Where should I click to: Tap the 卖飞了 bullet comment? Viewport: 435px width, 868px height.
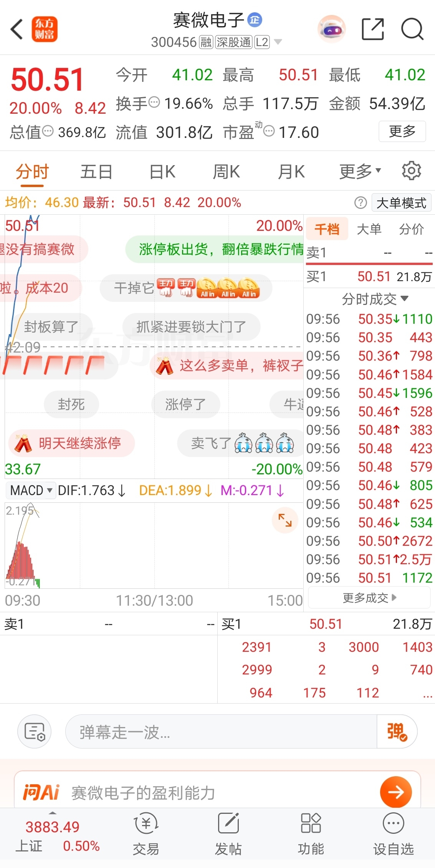(240, 443)
